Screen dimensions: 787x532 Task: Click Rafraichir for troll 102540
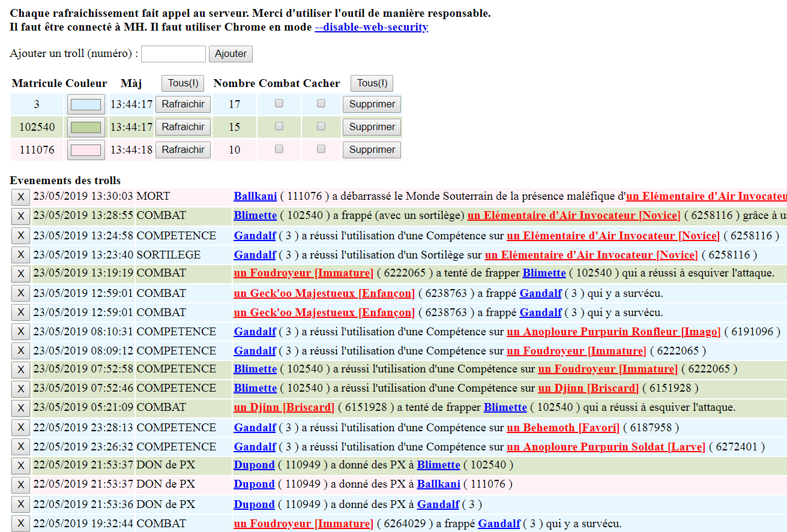coord(183,127)
